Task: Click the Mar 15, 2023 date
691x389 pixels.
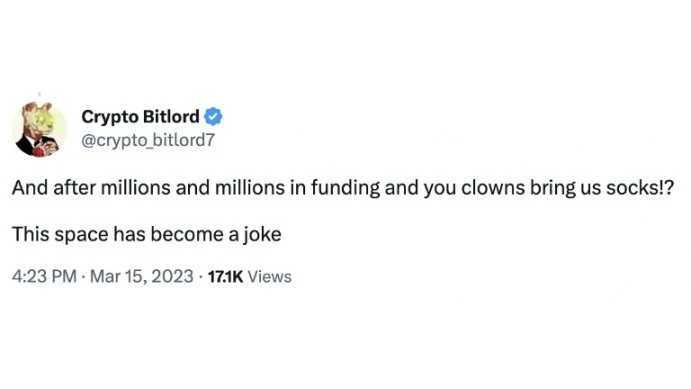Action: (141, 277)
